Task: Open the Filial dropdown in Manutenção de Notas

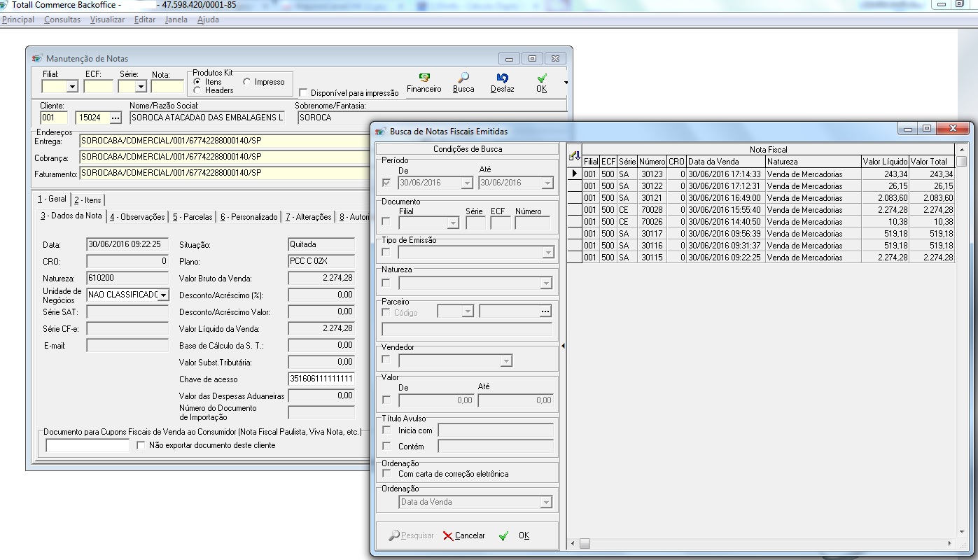Action: click(x=72, y=87)
